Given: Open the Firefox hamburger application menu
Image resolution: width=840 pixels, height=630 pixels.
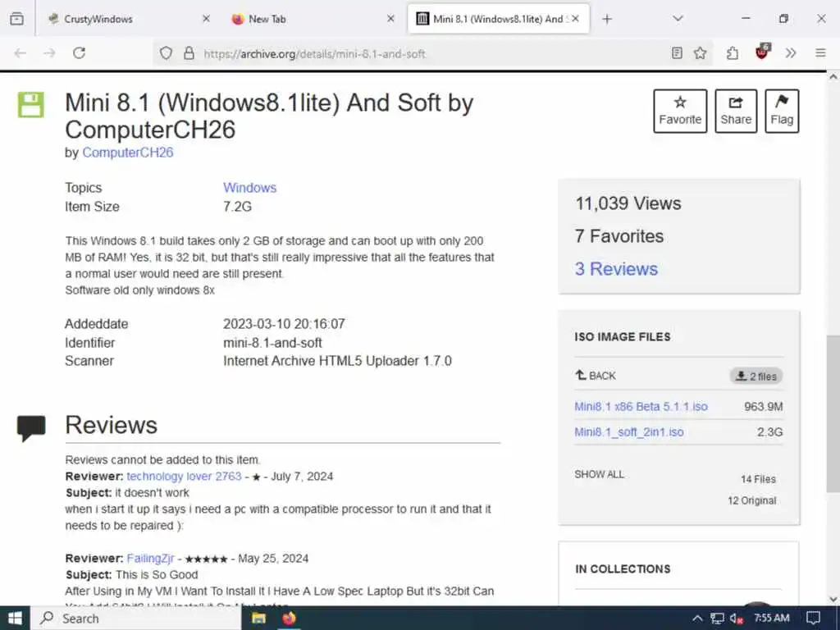Looking at the screenshot, I should (820, 53).
